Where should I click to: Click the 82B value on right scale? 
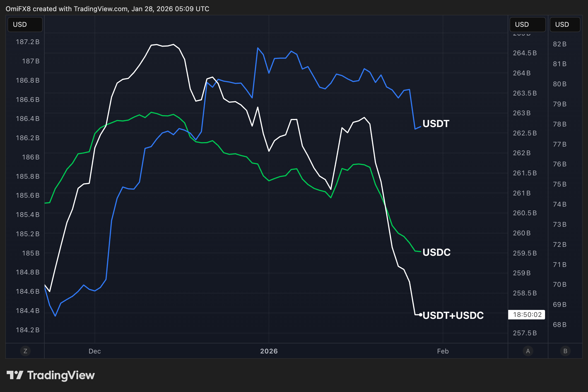point(560,44)
